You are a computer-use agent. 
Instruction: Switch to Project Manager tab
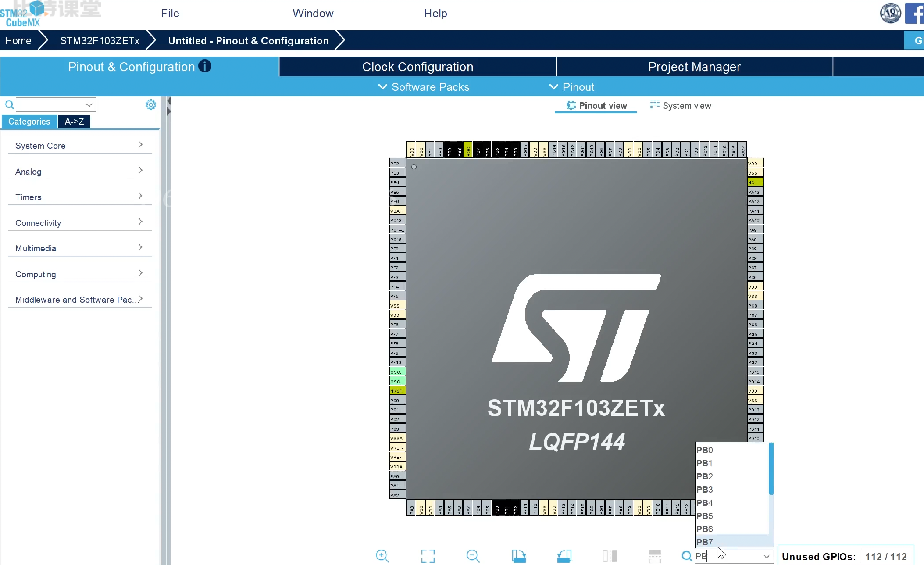tap(694, 67)
